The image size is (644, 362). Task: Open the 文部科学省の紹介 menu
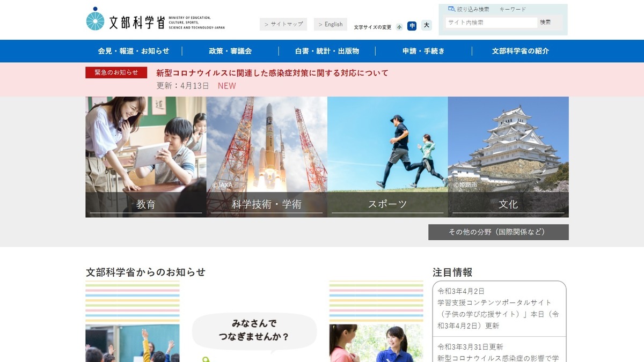[521, 51]
